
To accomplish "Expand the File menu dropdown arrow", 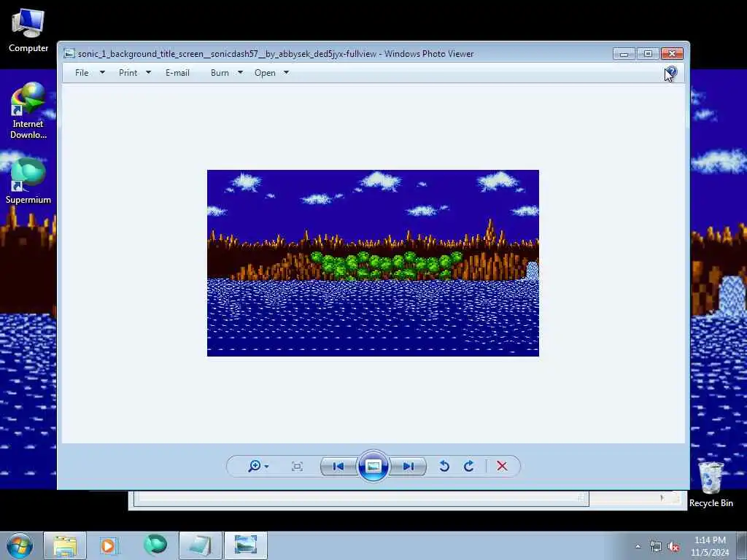I will tap(102, 73).
